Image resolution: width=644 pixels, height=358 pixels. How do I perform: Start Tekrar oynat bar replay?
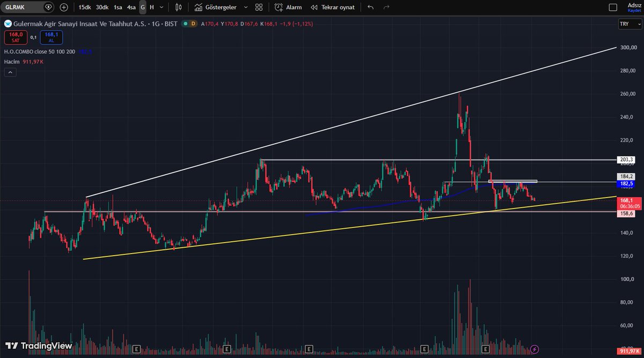coord(333,8)
